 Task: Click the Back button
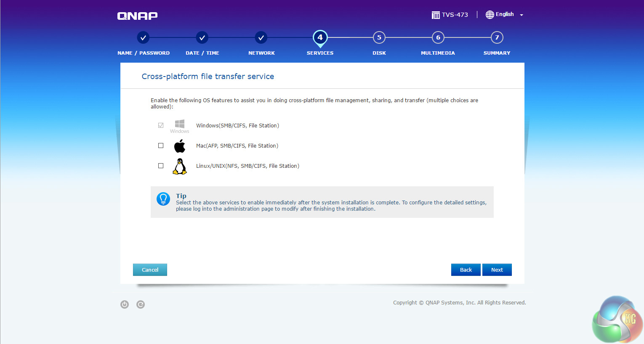[466, 270]
